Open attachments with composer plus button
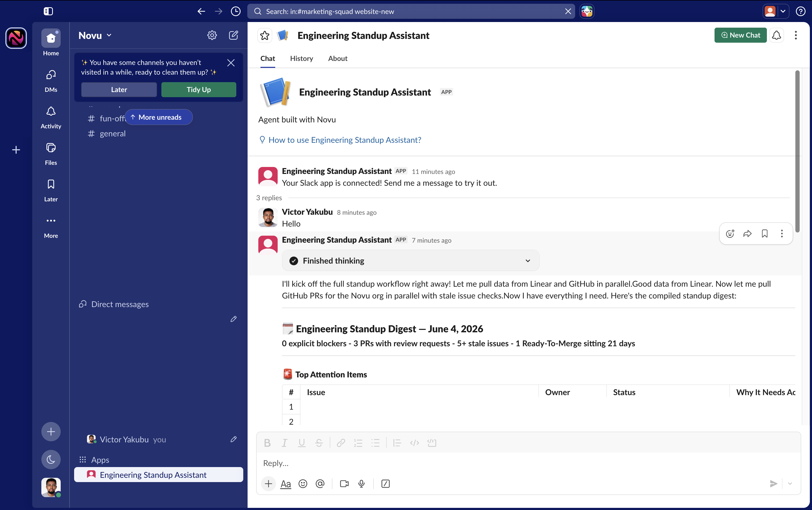This screenshot has height=510, width=812. (269, 484)
